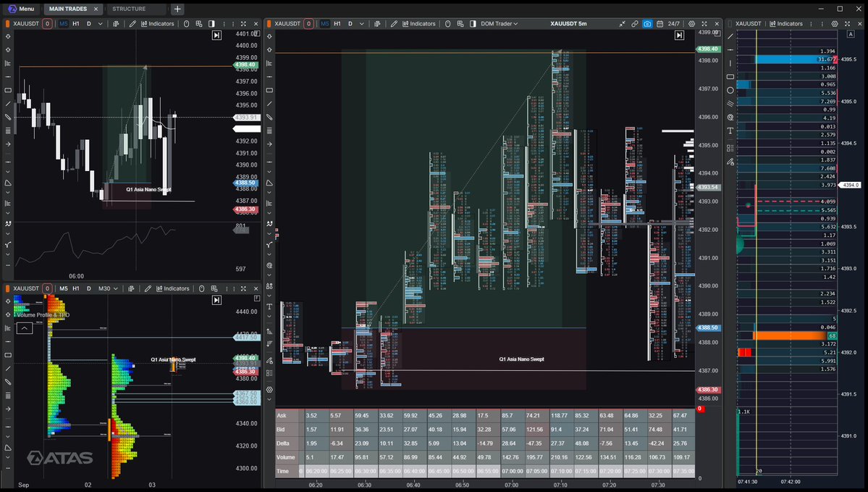Select rectangle tool in right panel sidebar
Screen dimensions: 868x492
click(x=730, y=77)
